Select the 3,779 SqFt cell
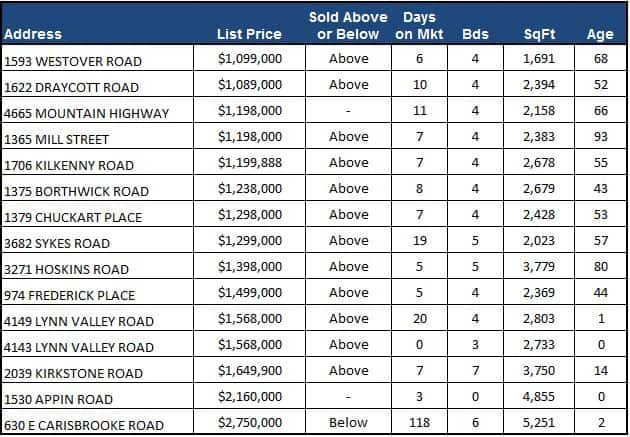 pos(539,267)
